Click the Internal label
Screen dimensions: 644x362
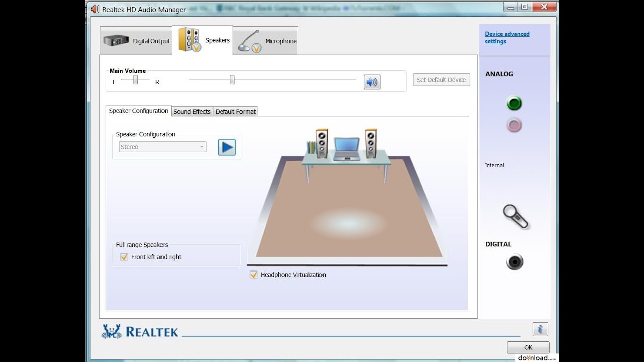[494, 165]
